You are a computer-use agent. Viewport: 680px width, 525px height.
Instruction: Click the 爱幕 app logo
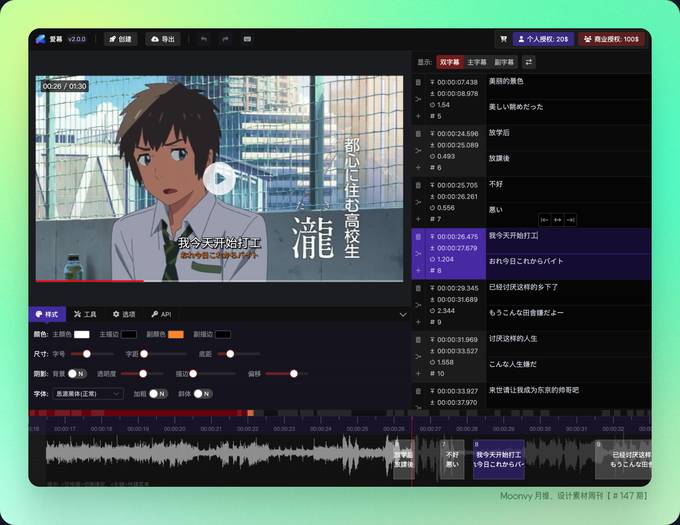[41, 39]
